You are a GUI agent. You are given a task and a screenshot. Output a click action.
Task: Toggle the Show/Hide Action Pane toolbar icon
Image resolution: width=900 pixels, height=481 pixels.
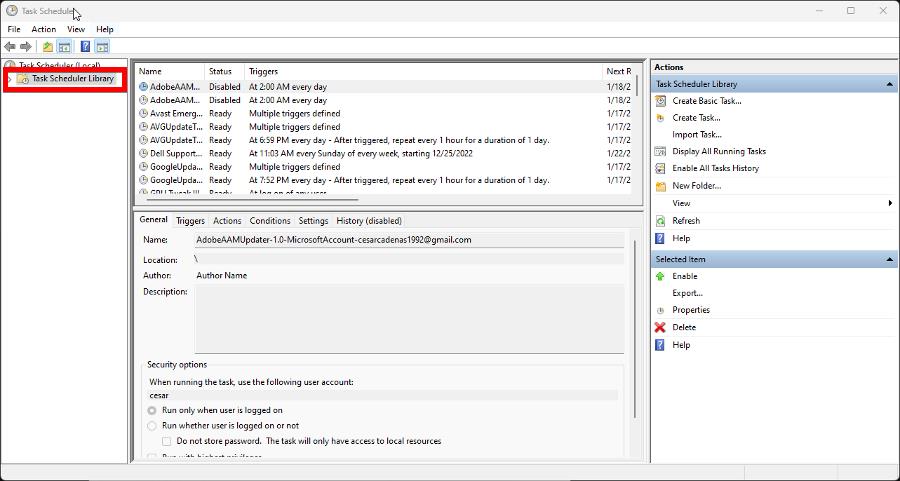(102, 47)
